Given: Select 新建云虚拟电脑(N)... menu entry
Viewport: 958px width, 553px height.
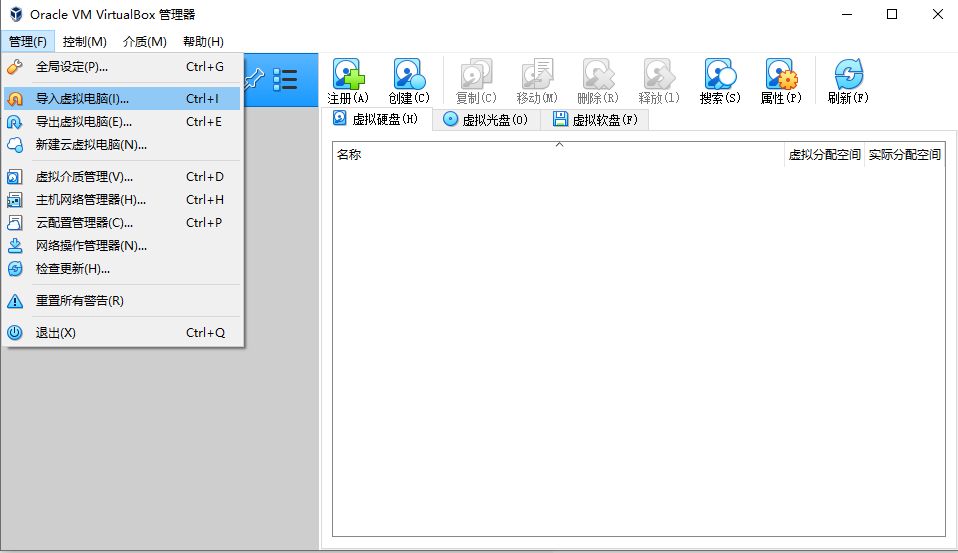Looking at the screenshot, I should (x=122, y=145).
